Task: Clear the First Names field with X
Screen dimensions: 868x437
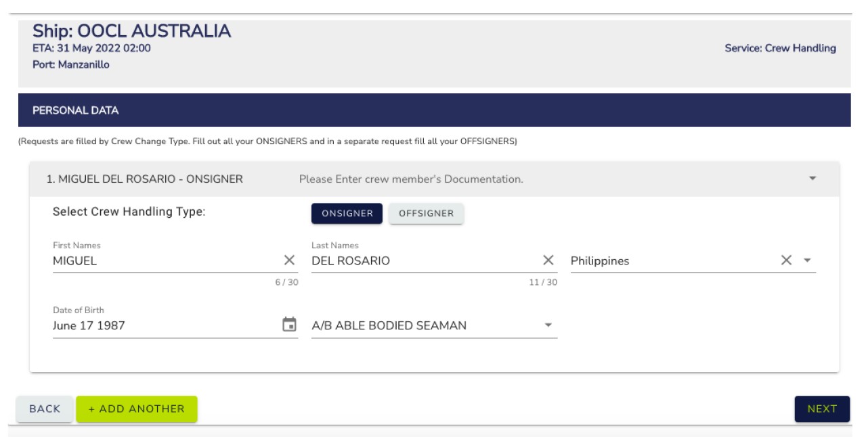Action: 289,260
